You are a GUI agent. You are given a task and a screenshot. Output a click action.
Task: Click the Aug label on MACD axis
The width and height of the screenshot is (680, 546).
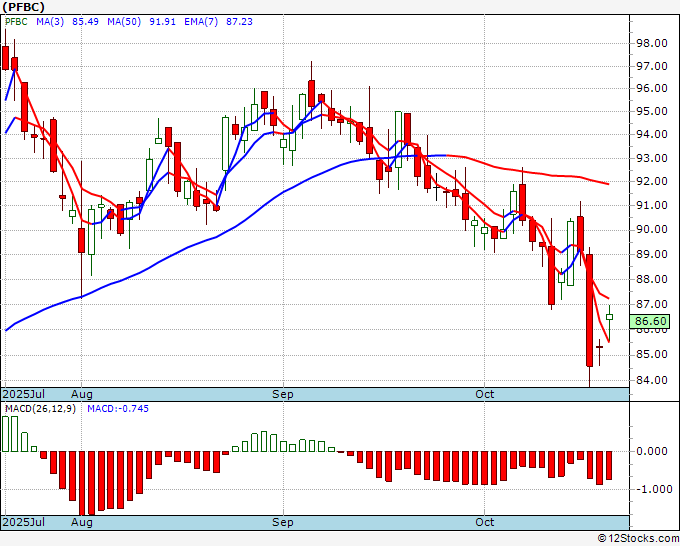(x=82, y=522)
